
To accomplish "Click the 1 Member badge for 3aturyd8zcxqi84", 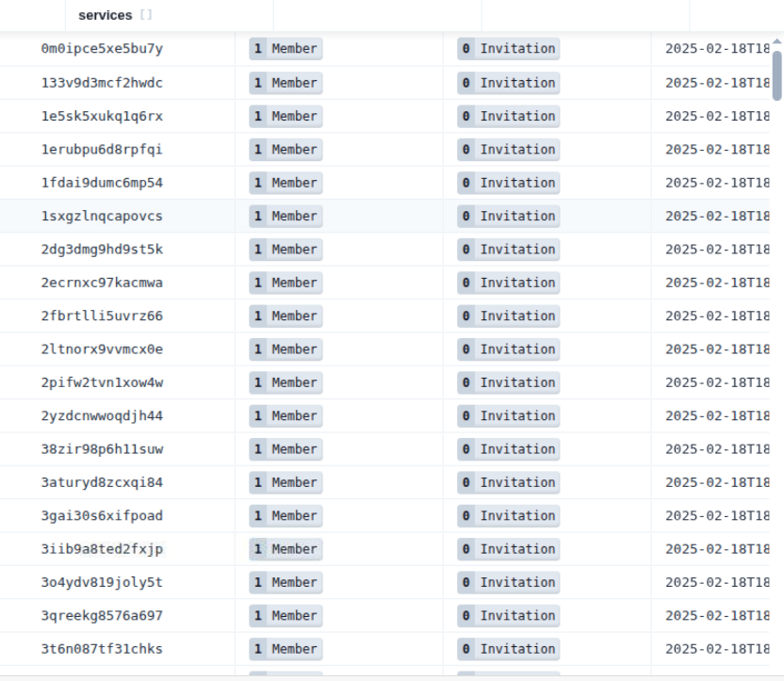I will click(286, 482).
